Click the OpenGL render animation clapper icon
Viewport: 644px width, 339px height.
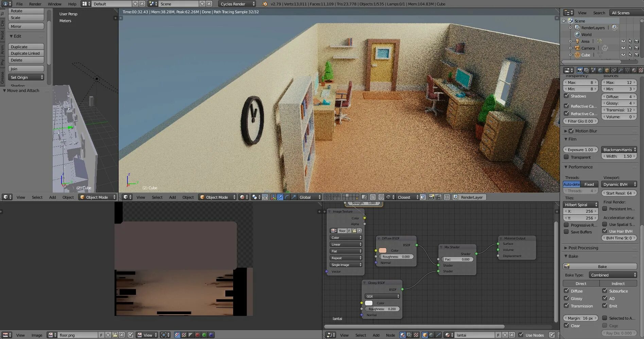(438, 197)
